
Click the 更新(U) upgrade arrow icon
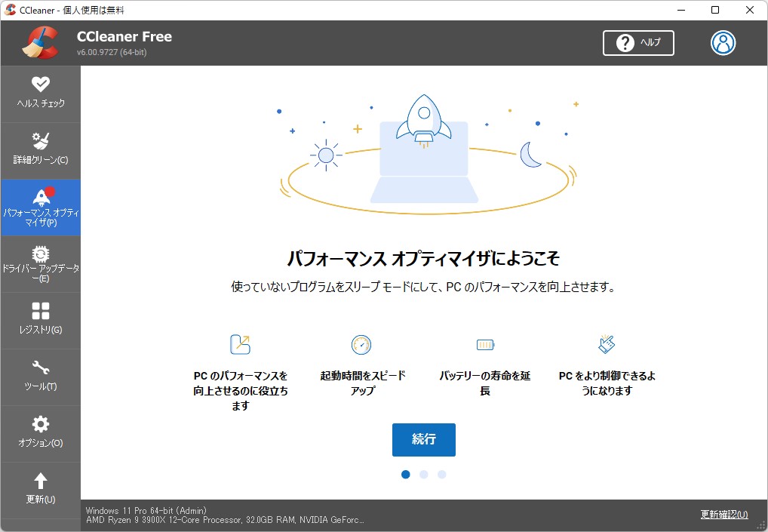pos(41,482)
